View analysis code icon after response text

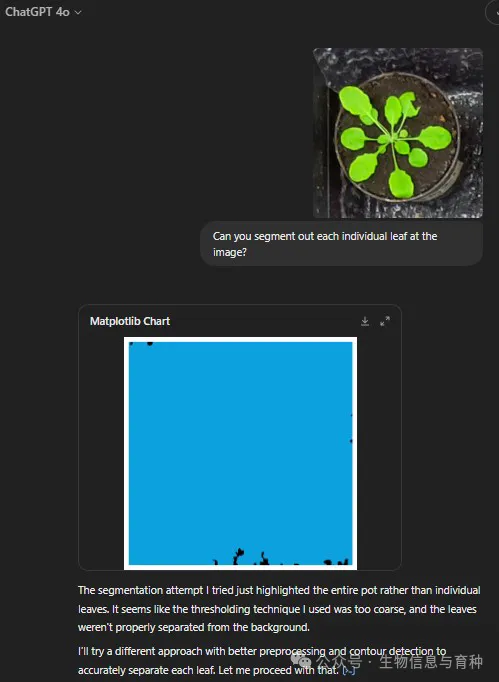click(x=349, y=671)
